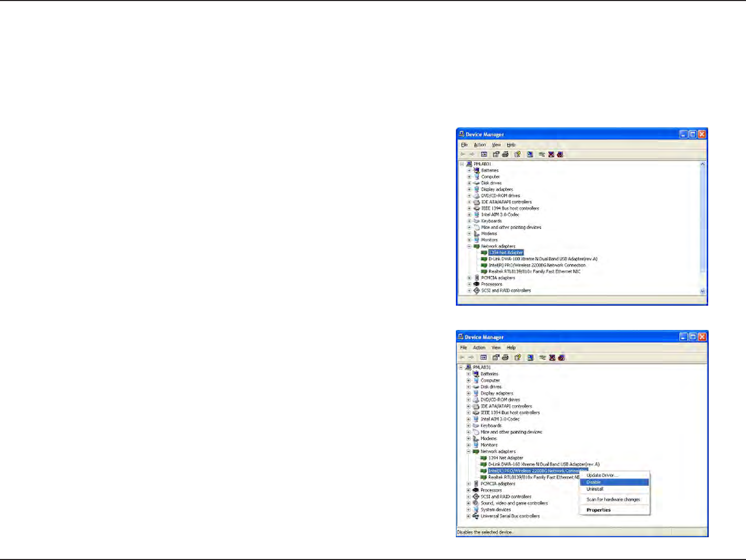Click scrollbar up arrow in Device Manager tree
The height and width of the screenshot is (560, 746).
tap(702, 164)
